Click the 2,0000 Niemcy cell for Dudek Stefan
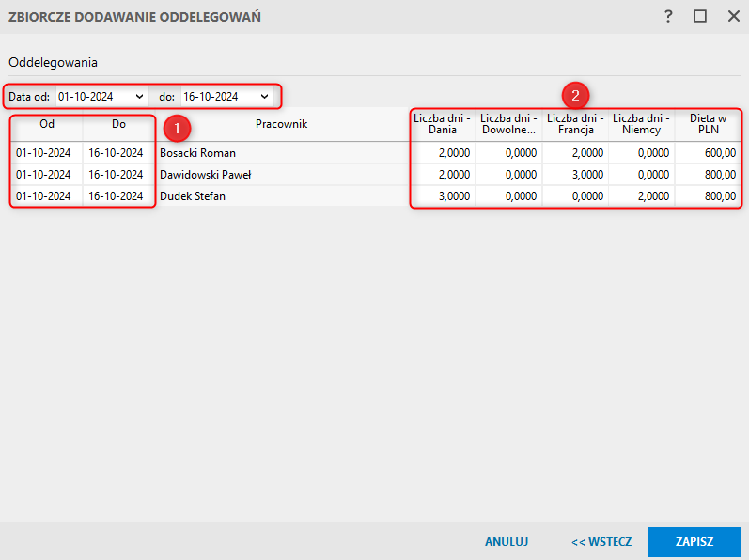Viewport: 749px width, 560px height. pyautogui.click(x=642, y=196)
